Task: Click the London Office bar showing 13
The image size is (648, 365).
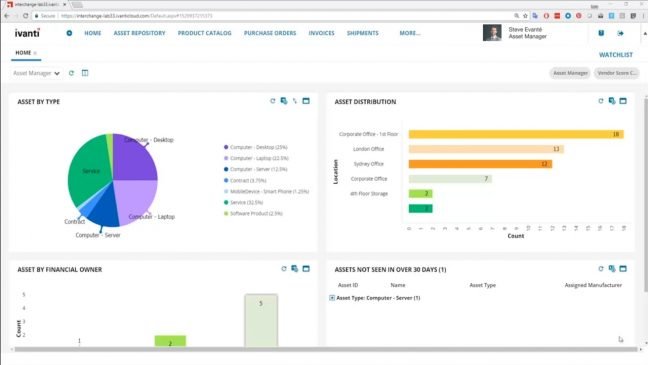Action: 486,149
